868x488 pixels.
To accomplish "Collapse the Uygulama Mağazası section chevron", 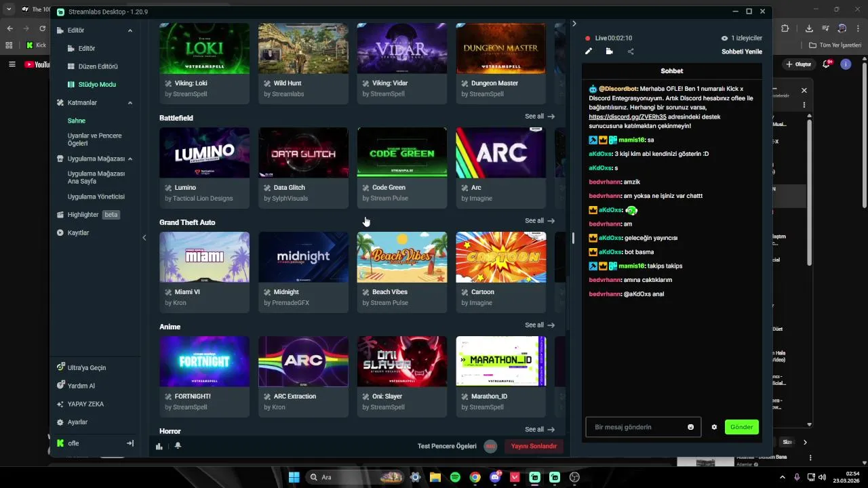I will coord(130,159).
